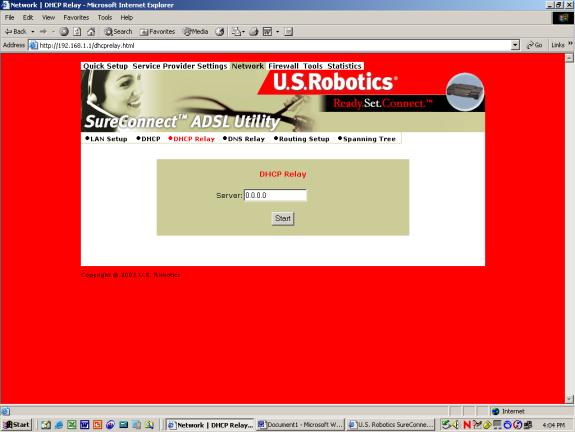This screenshot has height=432, width=575.
Task: Open the Tools menu in menu bar
Action: click(x=105, y=18)
